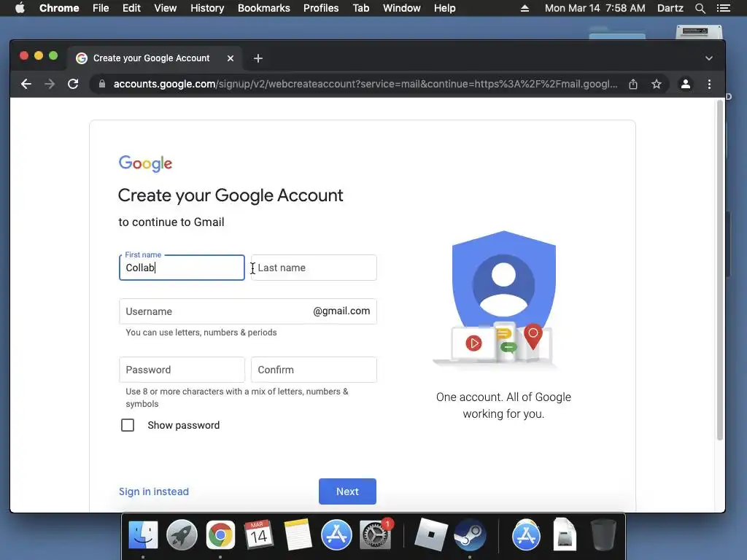Click into the Confirm password field
Image resolution: width=747 pixels, height=560 pixels.
click(314, 370)
